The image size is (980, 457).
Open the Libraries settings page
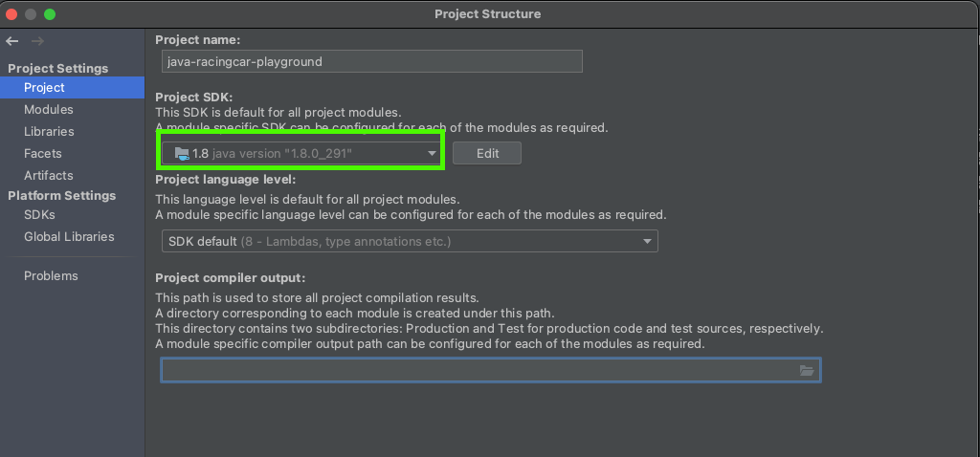point(49,131)
